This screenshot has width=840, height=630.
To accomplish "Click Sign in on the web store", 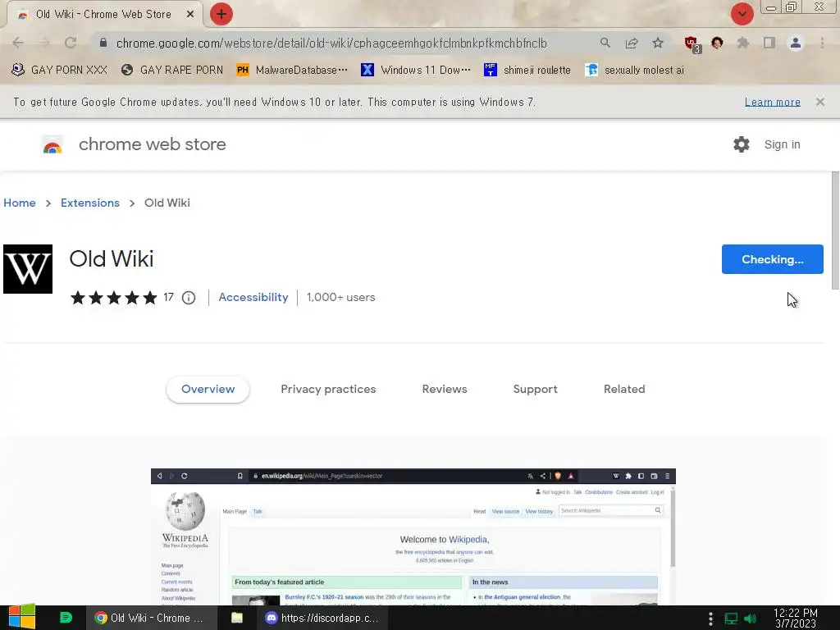I will (x=782, y=144).
